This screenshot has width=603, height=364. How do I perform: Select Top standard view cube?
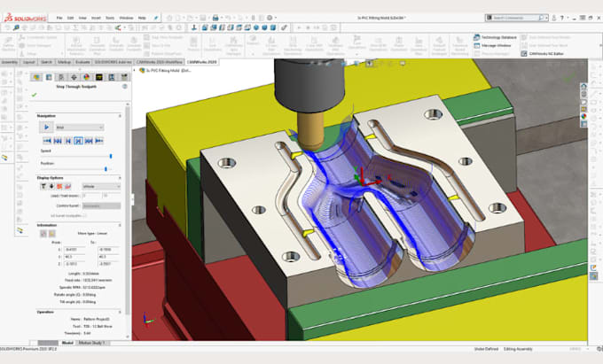239,27
